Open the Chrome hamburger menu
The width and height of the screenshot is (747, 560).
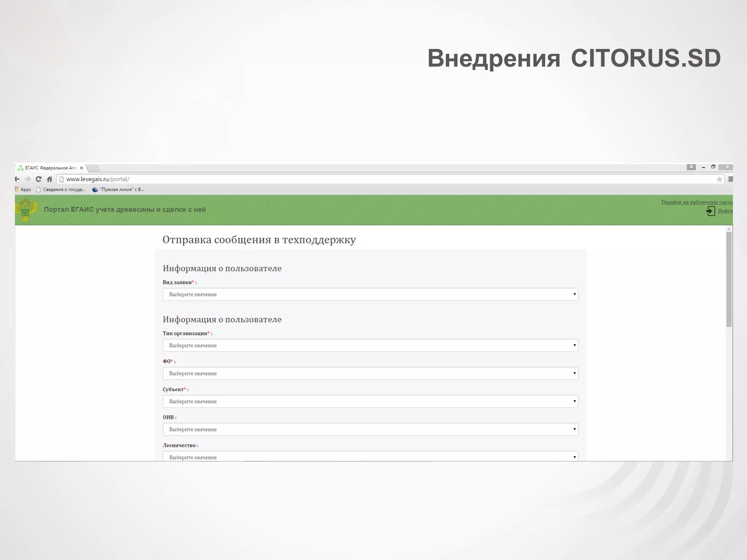731,179
